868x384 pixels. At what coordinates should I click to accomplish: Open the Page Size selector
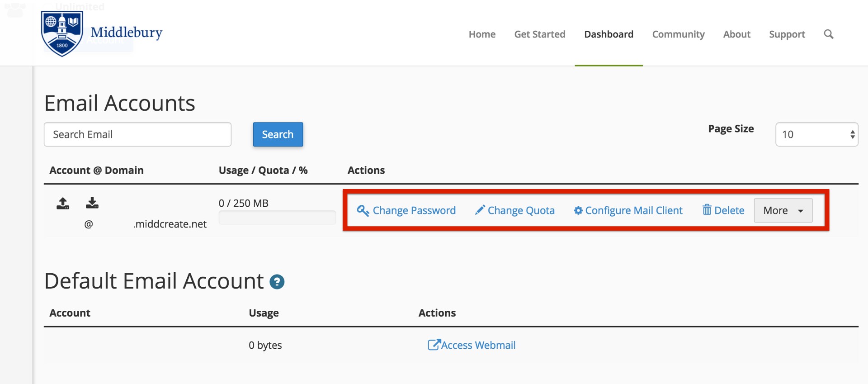[816, 134]
